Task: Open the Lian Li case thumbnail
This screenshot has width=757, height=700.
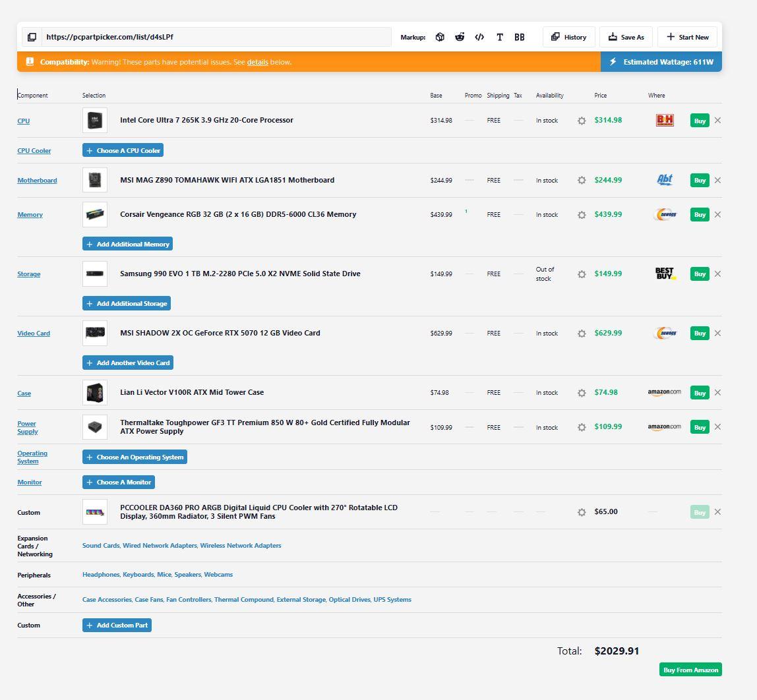Action: tap(95, 393)
